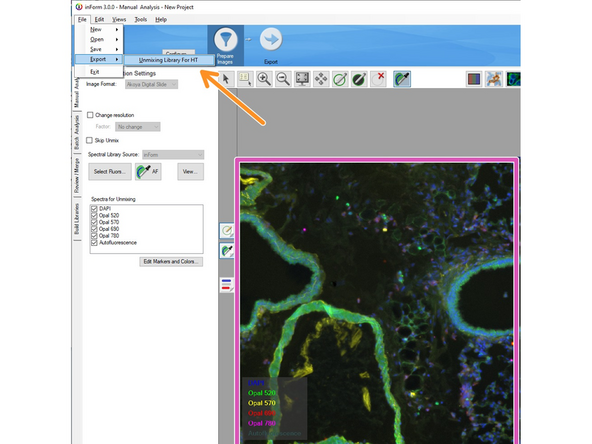
Task: Select the pointer arrow tool
Action: (226, 79)
